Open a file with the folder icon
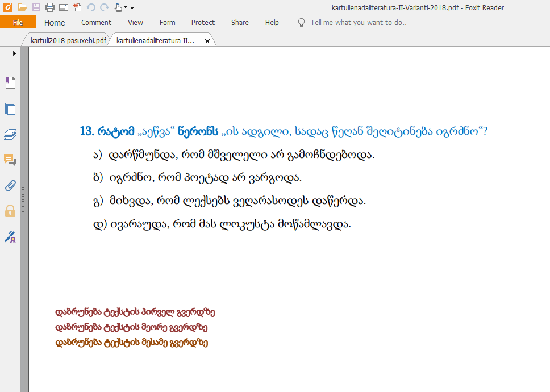 click(23, 7)
